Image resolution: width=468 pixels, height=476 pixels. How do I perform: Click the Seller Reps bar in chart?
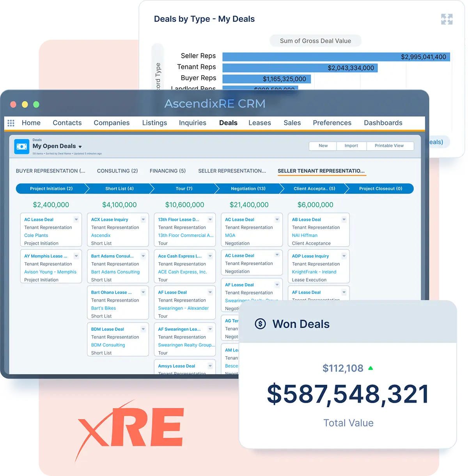point(336,57)
